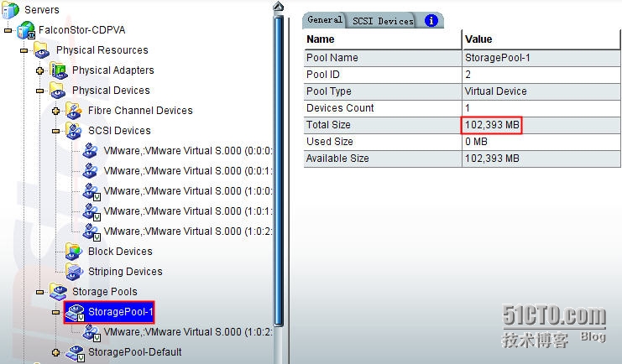Expand the StoragePool-Default node
This screenshot has width=622, height=364.
click(x=56, y=352)
